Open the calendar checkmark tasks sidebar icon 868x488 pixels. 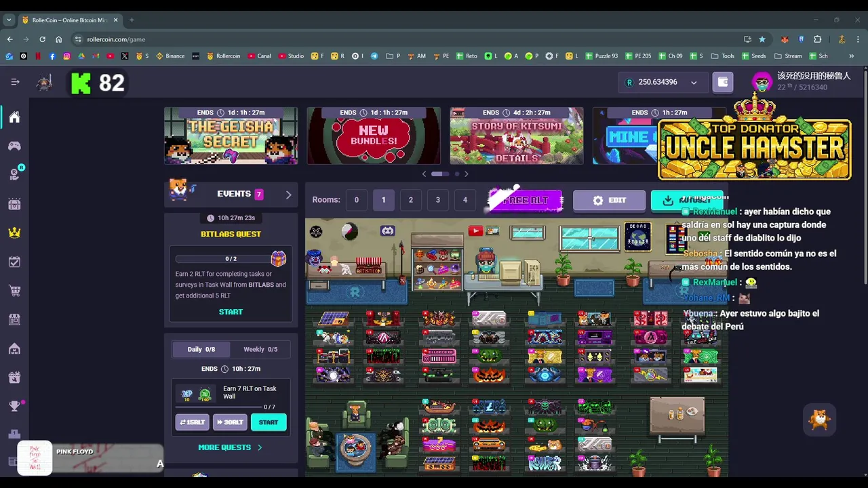tap(14, 262)
